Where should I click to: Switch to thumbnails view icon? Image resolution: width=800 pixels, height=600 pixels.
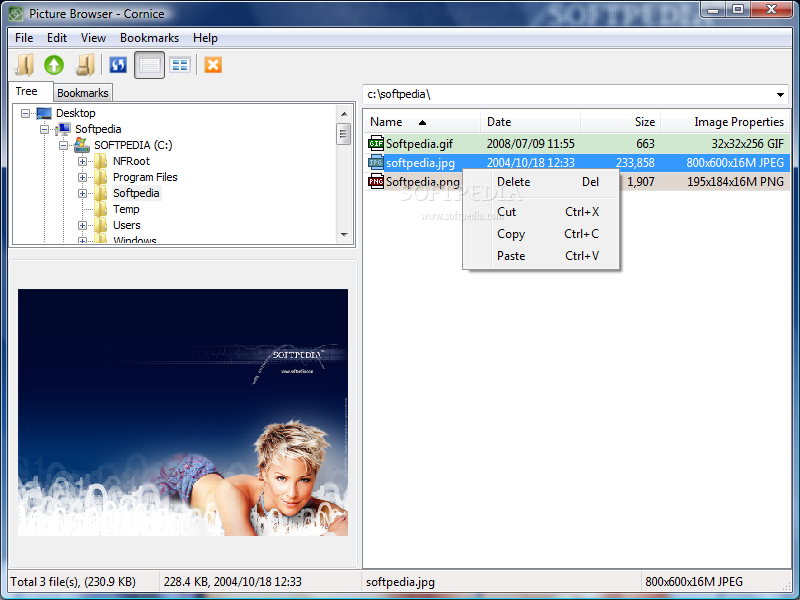tap(180, 65)
